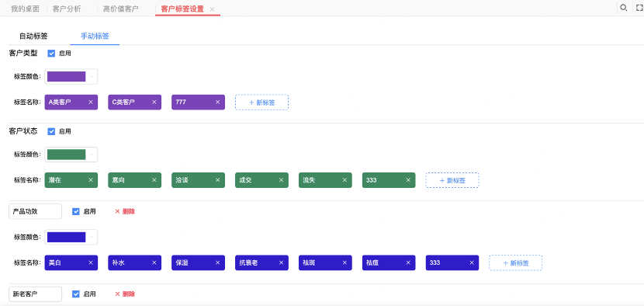Switch to the 自动标签 tab
Screen dimensions: 644x306
33,36
